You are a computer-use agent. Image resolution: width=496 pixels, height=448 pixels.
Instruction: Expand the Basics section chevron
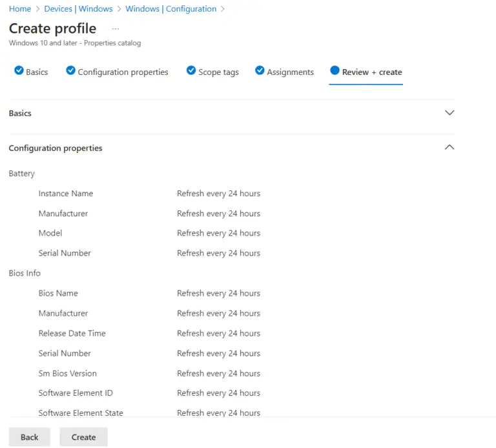tap(449, 113)
